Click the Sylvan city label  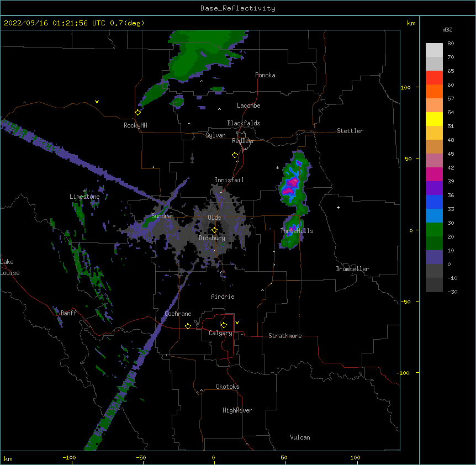point(215,135)
